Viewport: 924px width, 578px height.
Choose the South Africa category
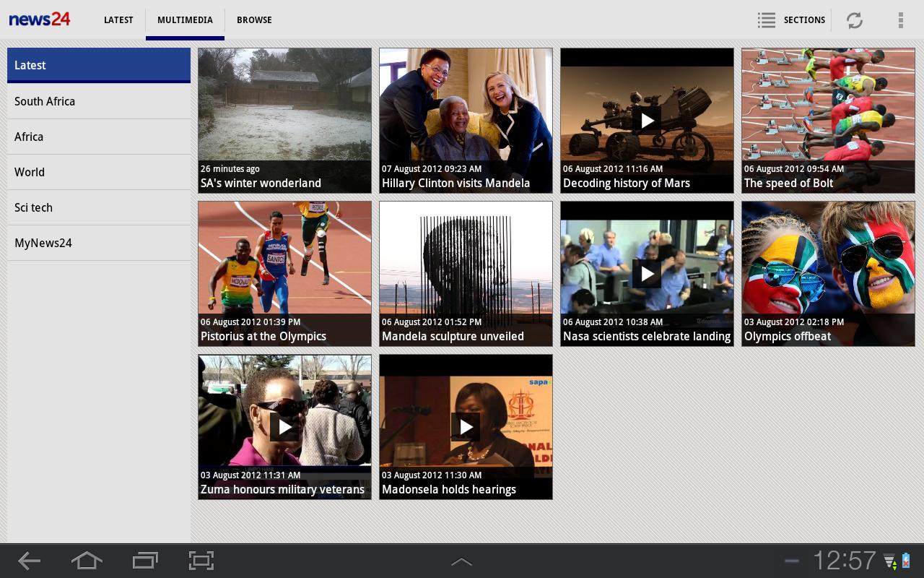[99, 101]
